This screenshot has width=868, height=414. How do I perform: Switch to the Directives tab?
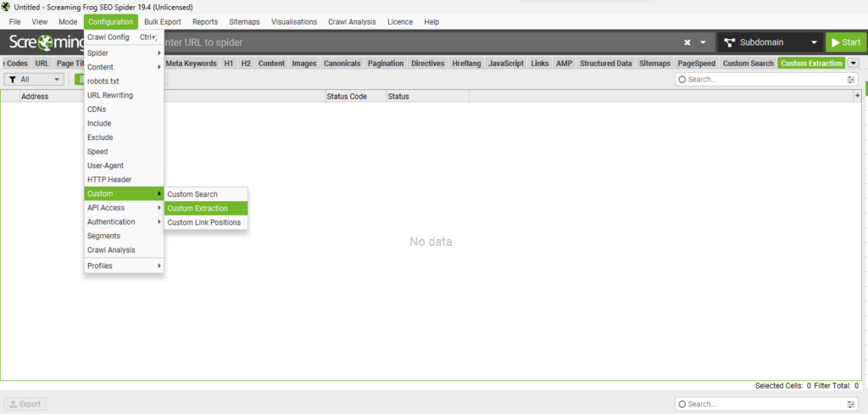428,64
